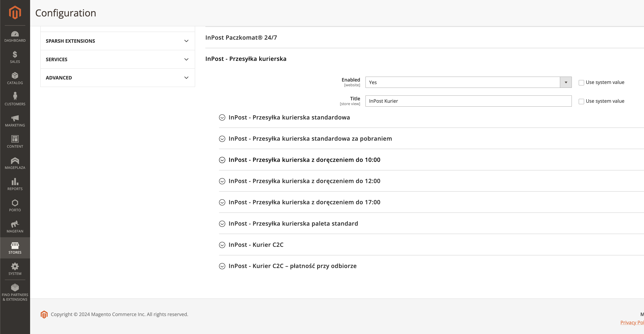Click the Magento logo in sidebar
644x334 pixels.
click(15, 12)
